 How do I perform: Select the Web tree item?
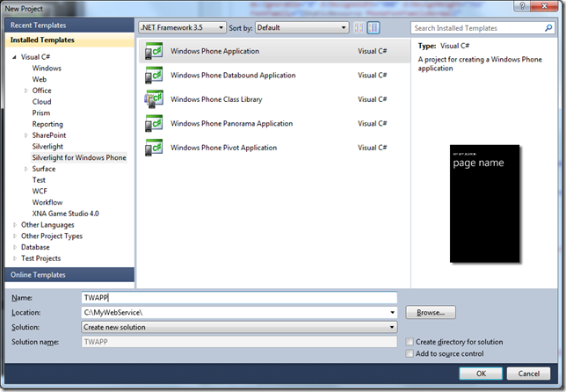click(40, 79)
